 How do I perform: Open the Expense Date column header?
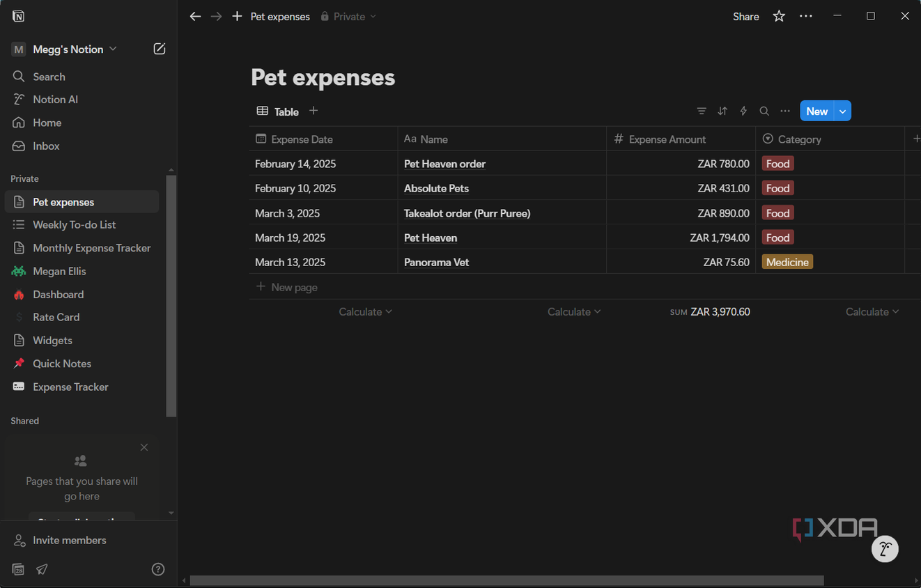[323, 139]
